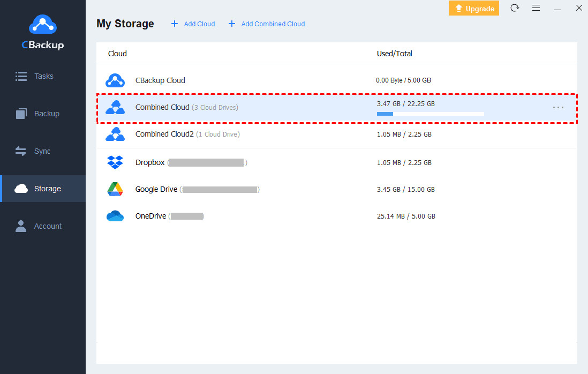This screenshot has width=588, height=374.
Task: Click the 0.00 Byte / 5.00 GB value
Action: (403, 80)
